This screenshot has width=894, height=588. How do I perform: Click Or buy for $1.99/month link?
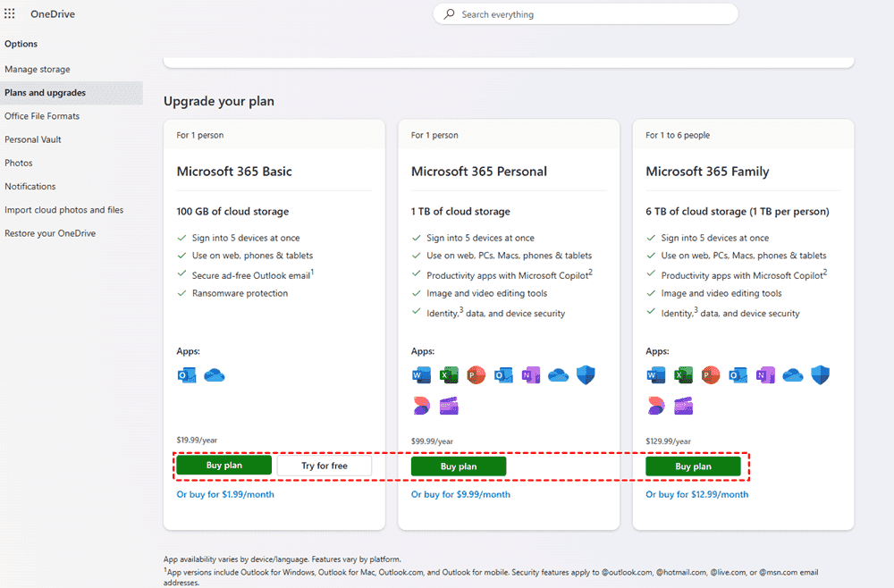tap(225, 494)
